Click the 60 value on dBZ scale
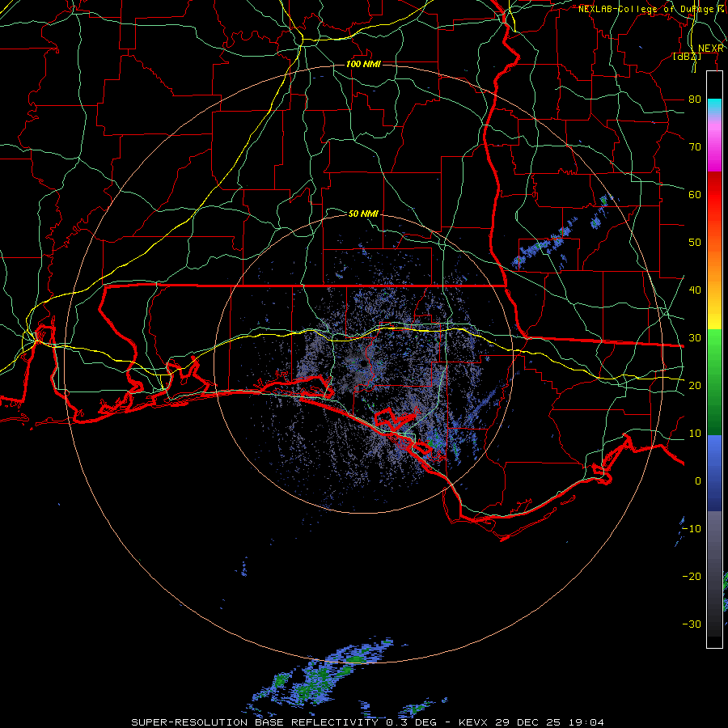728x728 pixels. click(x=695, y=194)
